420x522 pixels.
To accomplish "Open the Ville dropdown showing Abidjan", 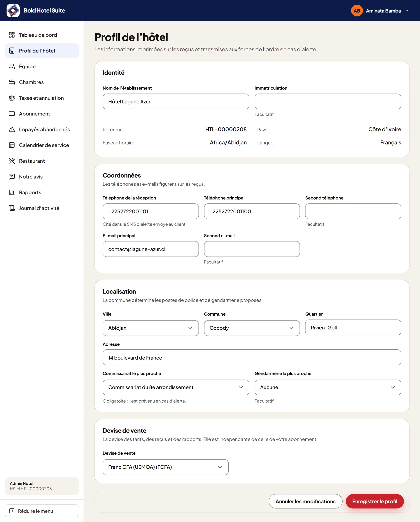I will (151, 328).
